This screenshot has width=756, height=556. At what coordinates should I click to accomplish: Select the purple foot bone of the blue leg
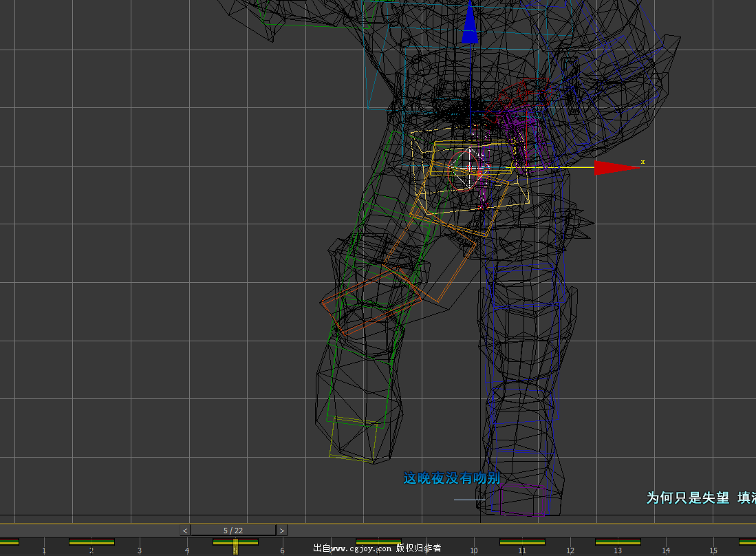pyautogui.click(x=523, y=500)
